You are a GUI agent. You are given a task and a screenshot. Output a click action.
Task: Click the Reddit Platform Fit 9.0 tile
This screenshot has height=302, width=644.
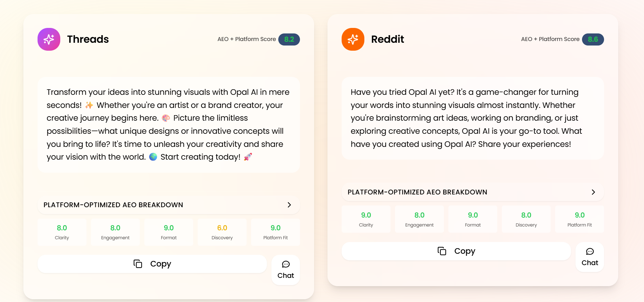(579, 219)
